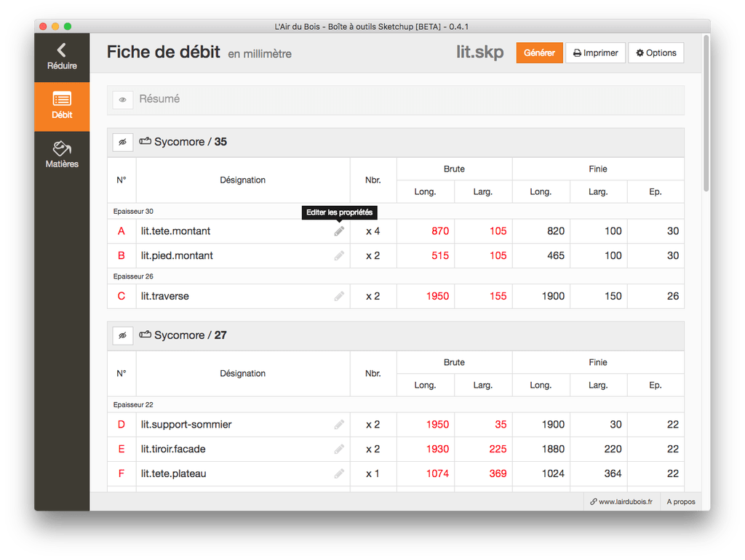The image size is (745, 560).
Task: Click the Epaisseur 26 subgroup label
Action: tap(133, 276)
